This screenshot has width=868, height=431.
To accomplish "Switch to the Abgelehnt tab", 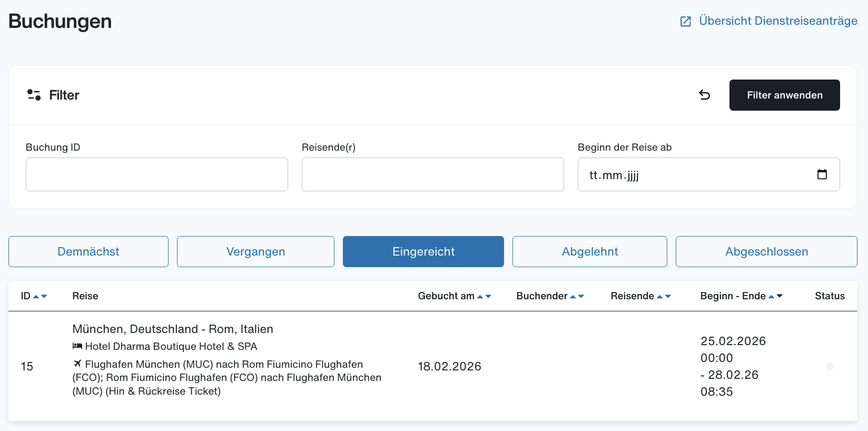I will coord(590,252).
